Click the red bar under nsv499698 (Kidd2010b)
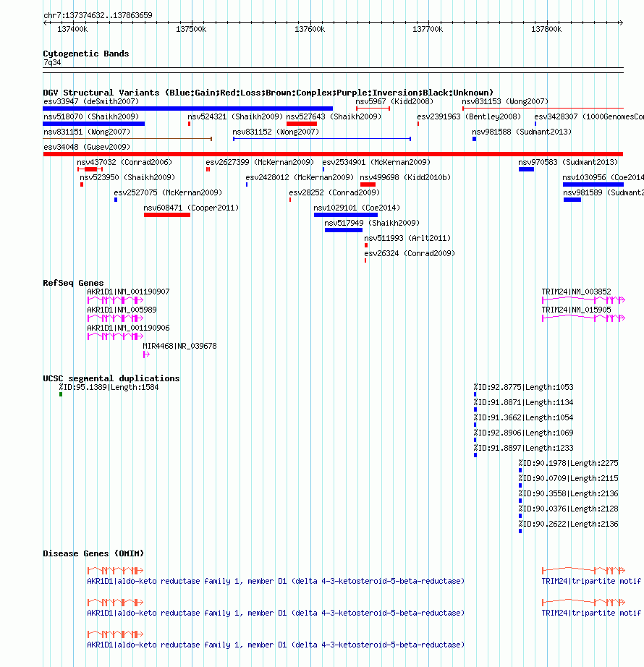This screenshot has height=667, width=644. pos(368,184)
